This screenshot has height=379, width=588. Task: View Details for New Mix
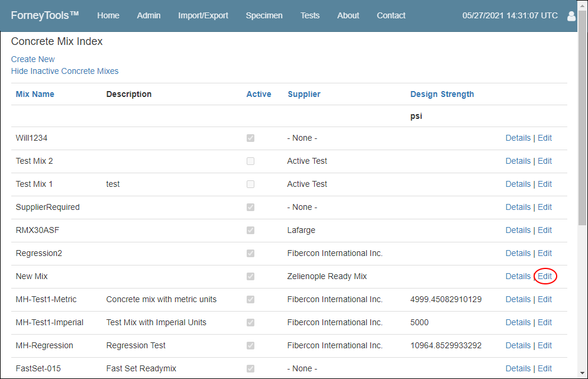(518, 276)
